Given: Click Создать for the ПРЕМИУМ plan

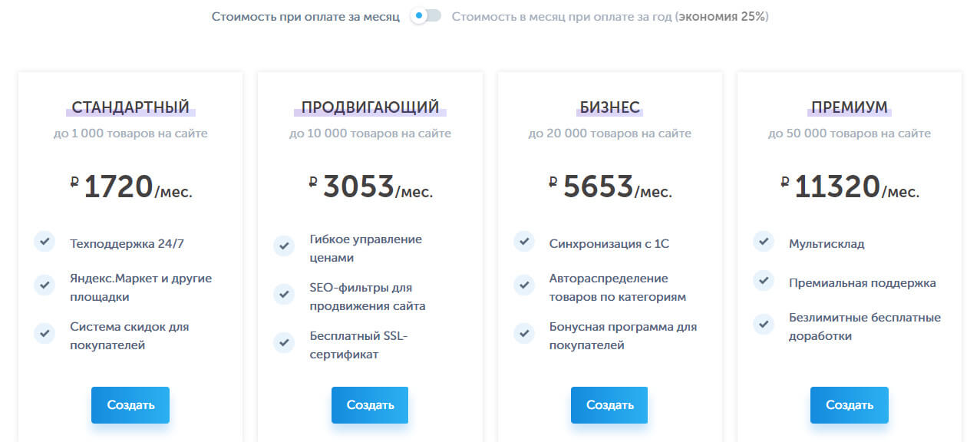Looking at the screenshot, I should tap(849, 404).
